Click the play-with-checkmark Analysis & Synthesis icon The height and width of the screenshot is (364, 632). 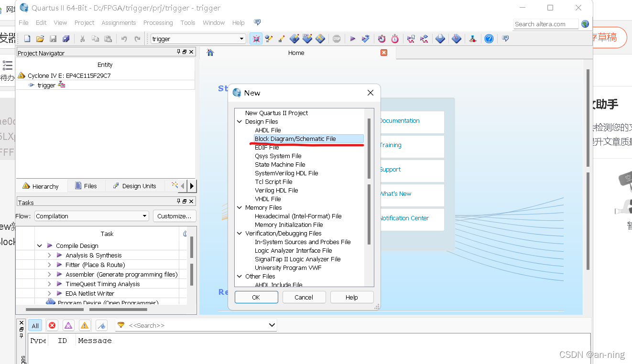click(366, 39)
